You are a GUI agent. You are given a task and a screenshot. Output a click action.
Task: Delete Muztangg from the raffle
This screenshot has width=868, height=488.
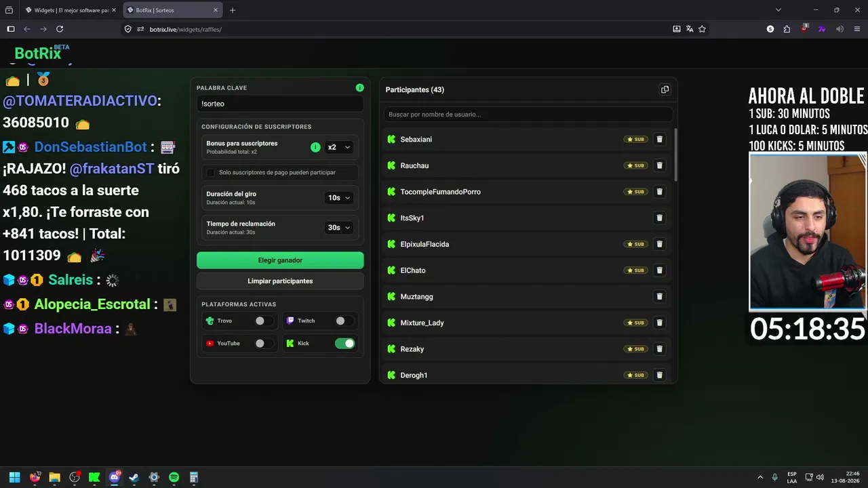pyautogui.click(x=659, y=297)
